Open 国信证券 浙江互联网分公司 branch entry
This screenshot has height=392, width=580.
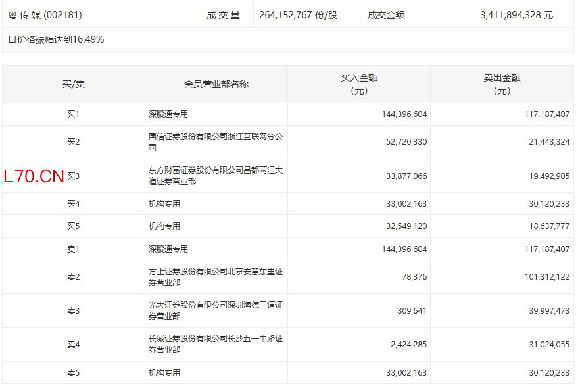point(216,142)
